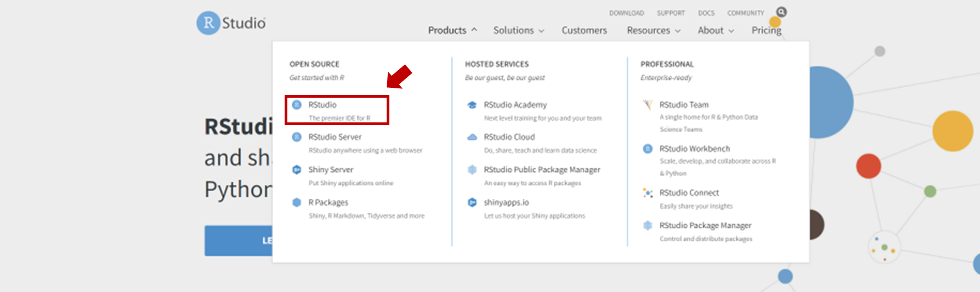Image resolution: width=980 pixels, height=292 pixels.
Task: Click the blue hero button behind menu
Action: tap(239, 240)
